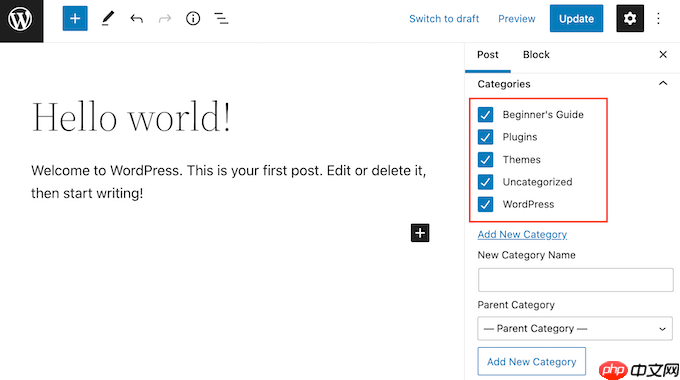
Task: Add a block with the black plus button
Action: pos(420,233)
